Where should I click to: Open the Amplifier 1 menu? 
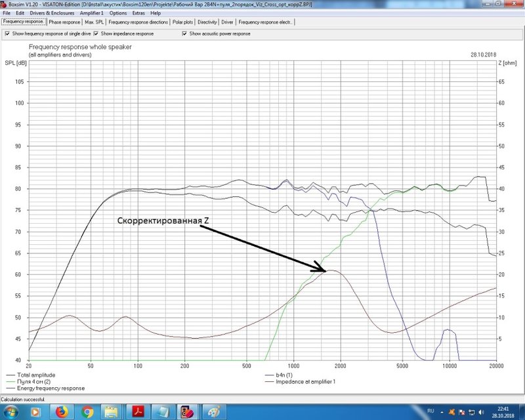(92, 13)
